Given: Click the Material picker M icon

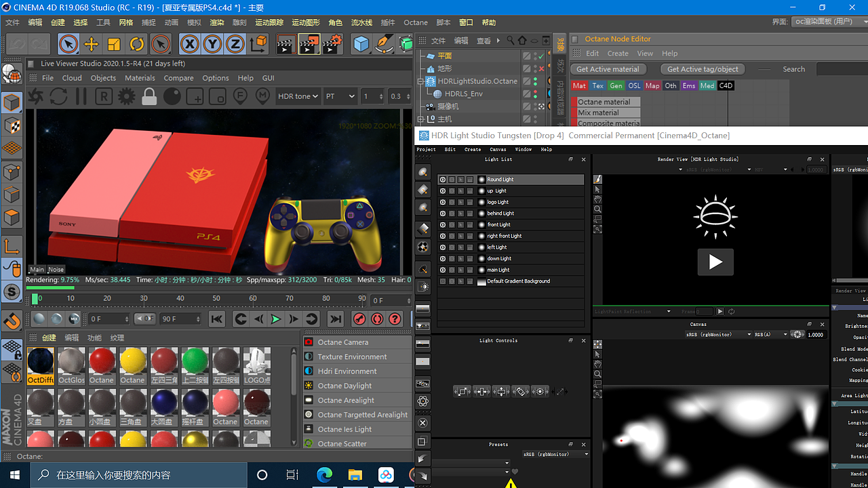Looking at the screenshot, I should pyautogui.click(x=262, y=96).
